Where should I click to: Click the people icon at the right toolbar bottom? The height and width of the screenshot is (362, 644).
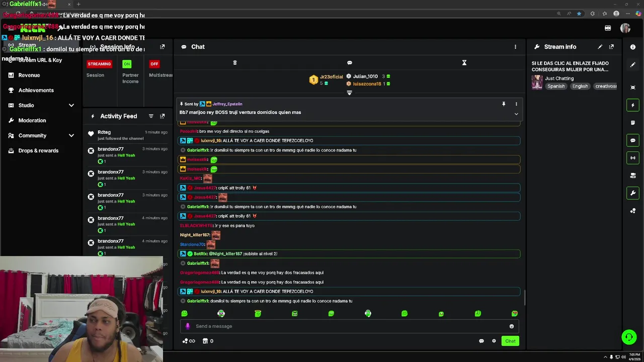633,211
